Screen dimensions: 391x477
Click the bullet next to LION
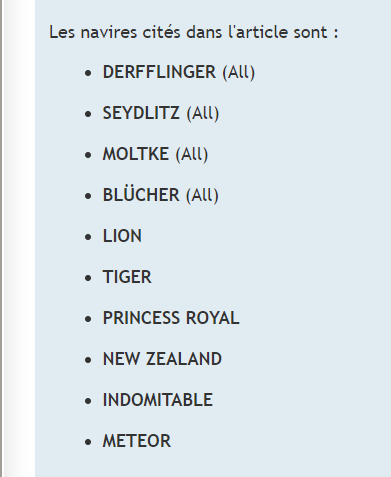88,237
